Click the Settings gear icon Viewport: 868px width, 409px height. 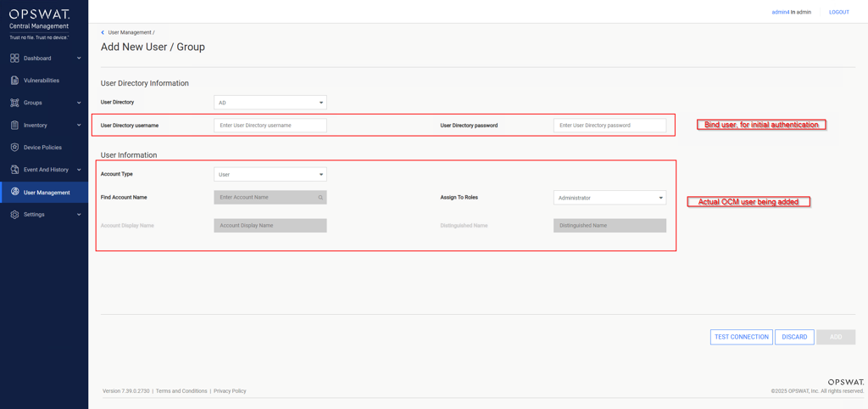point(15,215)
